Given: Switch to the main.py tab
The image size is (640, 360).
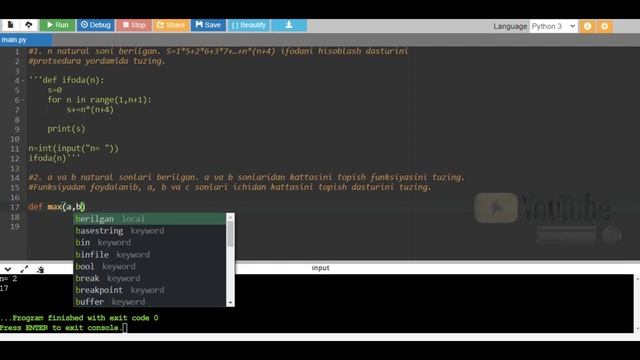Looking at the screenshot, I should tap(25, 40).
